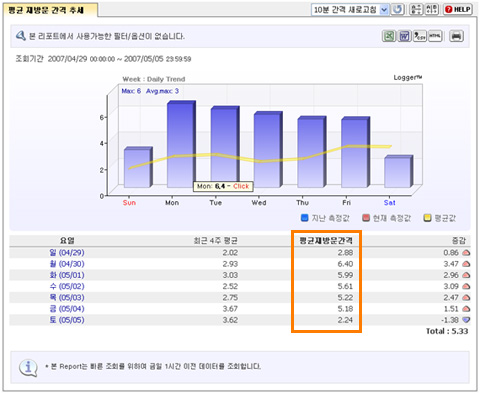Click the 'Week : Daily Trend' chart title
This screenshot has width=480, height=394.
tap(154, 79)
